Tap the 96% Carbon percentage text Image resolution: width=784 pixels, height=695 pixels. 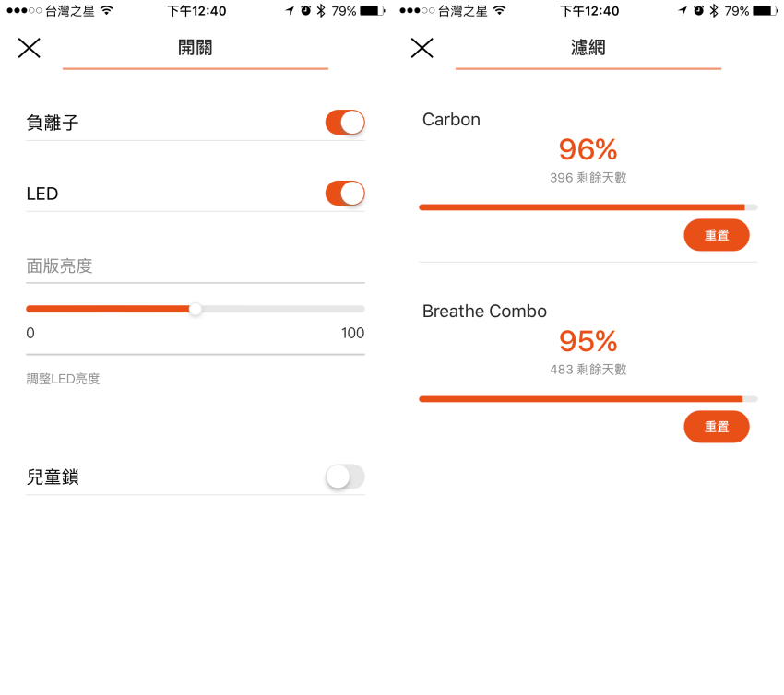click(x=588, y=149)
